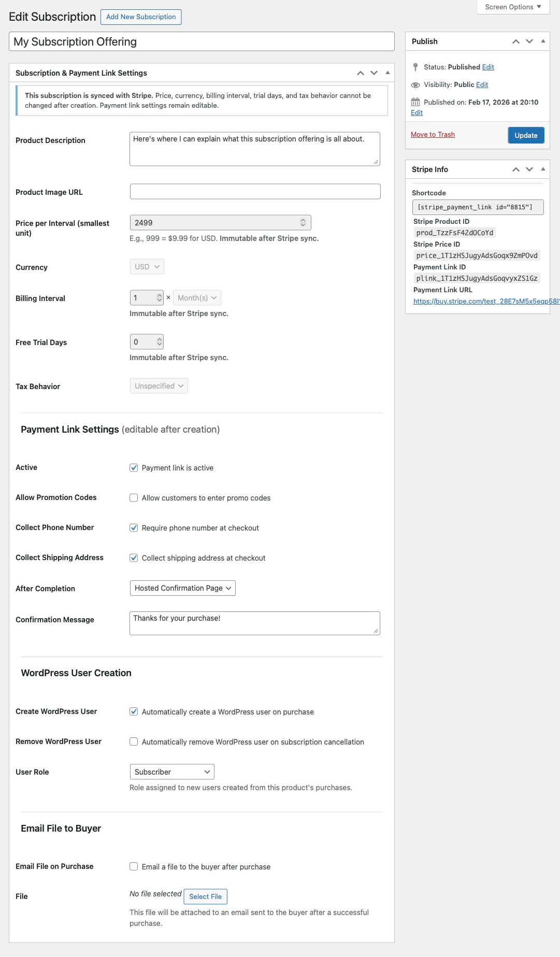560x957 pixels.
Task: Enable Allow customers to enter promo codes
Action: pos(134,498)
